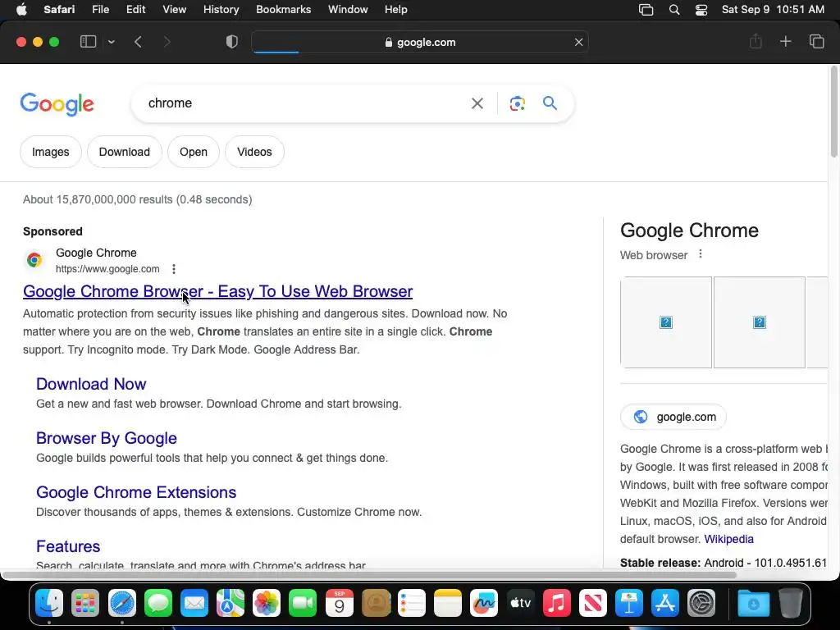Click the vertical page scrollbar
Screen dimensions: 840x630
coord(833,112)
